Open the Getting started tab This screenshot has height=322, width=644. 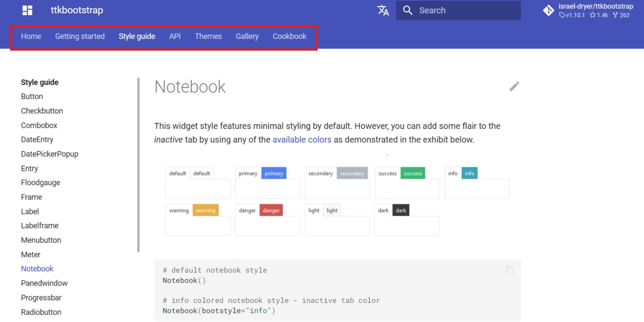[80, 36]
